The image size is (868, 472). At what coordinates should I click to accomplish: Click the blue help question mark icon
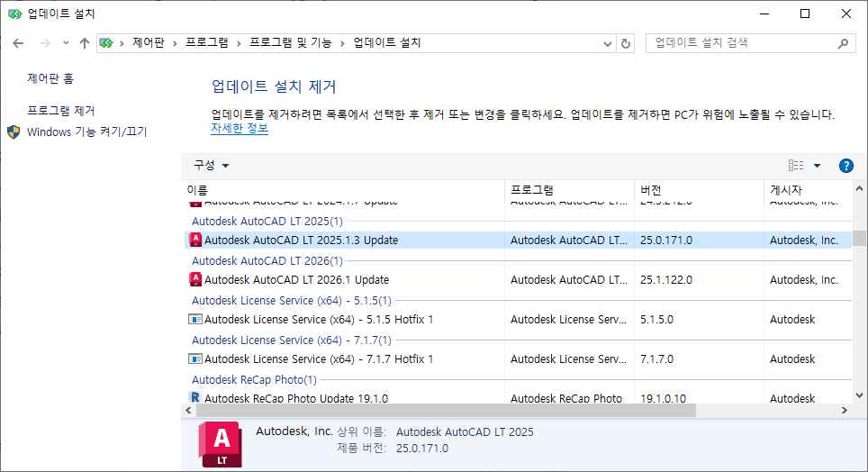point(845,166)
